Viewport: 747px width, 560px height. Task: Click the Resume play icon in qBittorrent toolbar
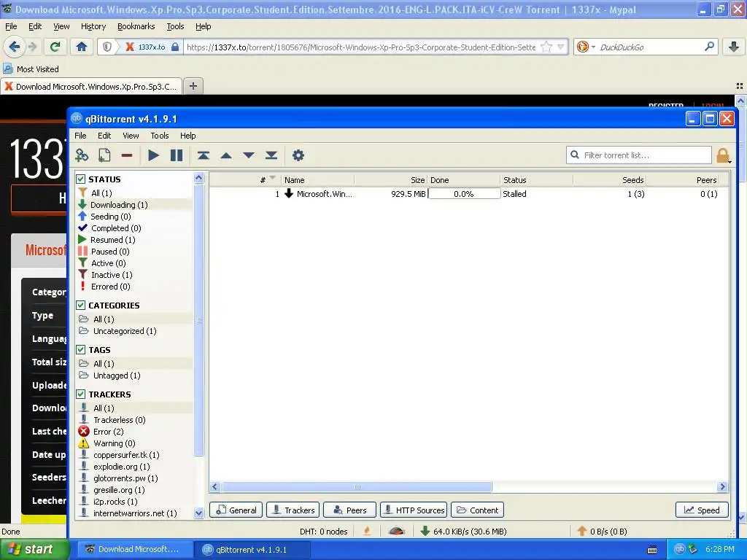[x=153, y=155]
